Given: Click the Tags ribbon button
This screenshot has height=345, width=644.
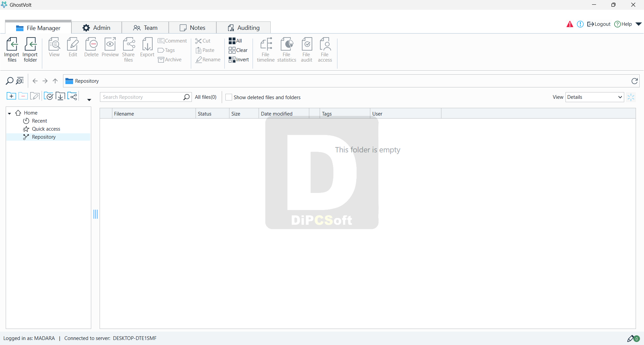Looking at the screenshot, I should [166, 50].
